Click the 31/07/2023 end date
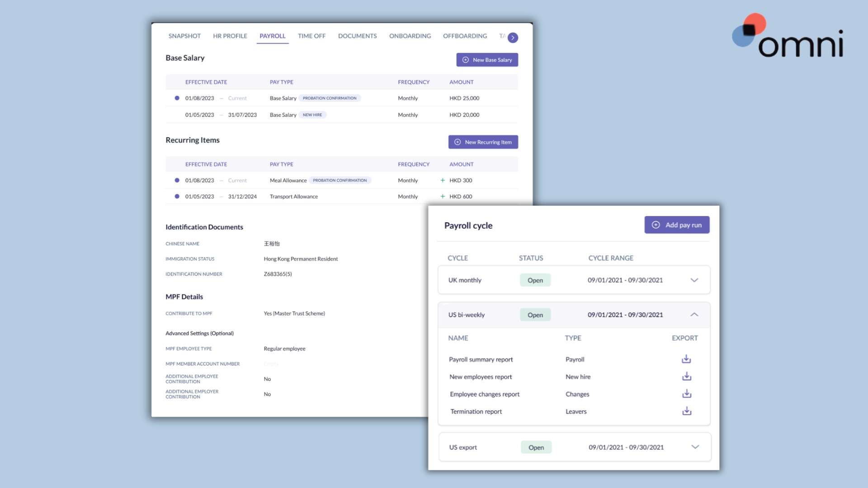868x488 pixels. (242, 115)
